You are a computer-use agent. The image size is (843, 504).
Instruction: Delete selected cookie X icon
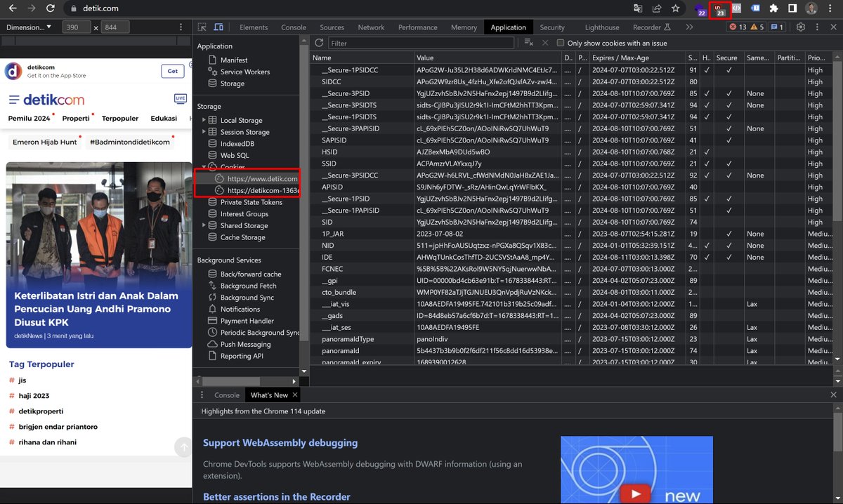tap(545, 43)
